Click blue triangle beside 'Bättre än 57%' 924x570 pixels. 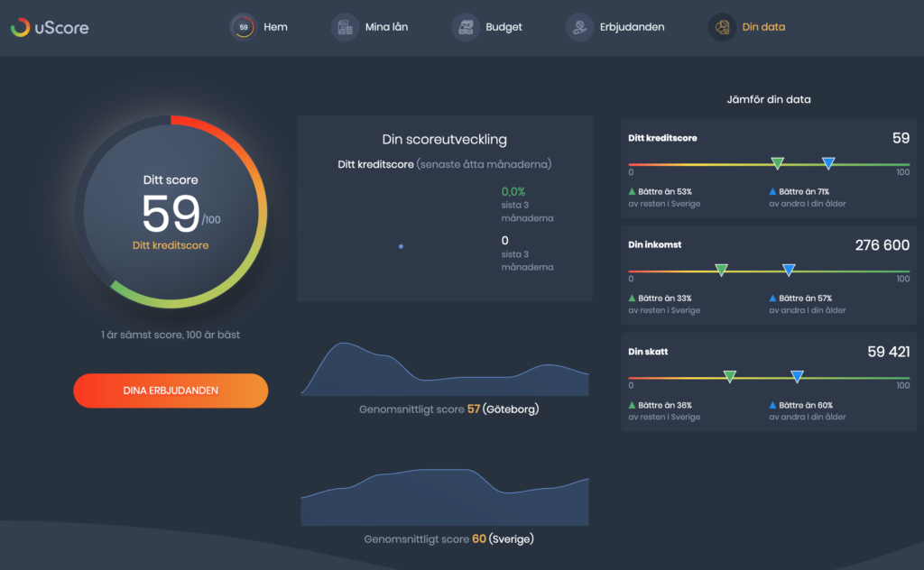point(772,298)
